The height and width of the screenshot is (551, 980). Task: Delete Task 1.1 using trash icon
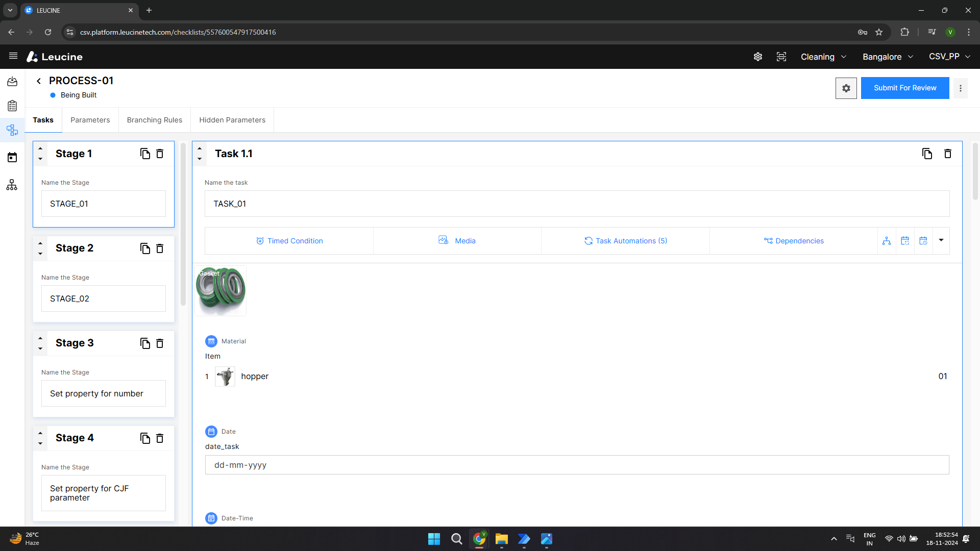948,154
